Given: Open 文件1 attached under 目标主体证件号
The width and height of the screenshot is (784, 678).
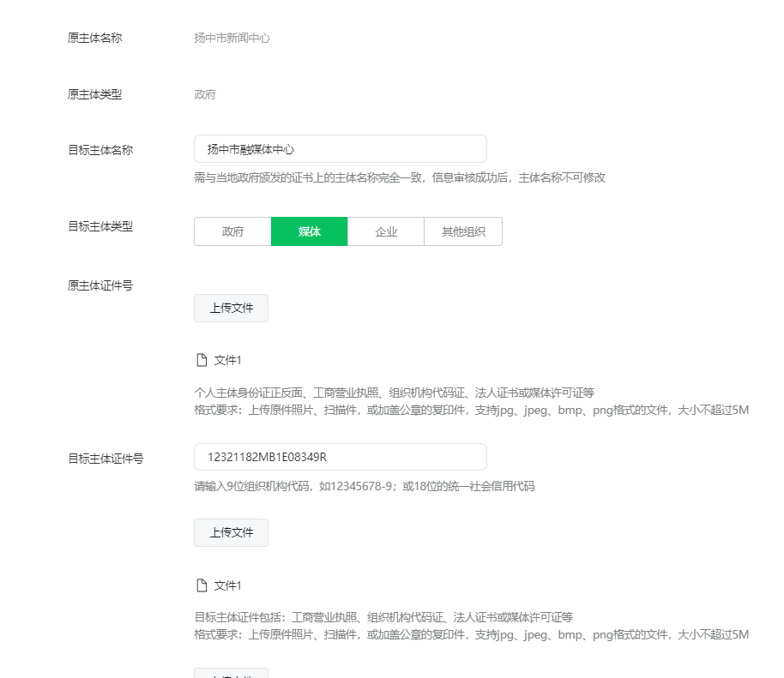Looking at the screenshot, I should click(227, 585).
